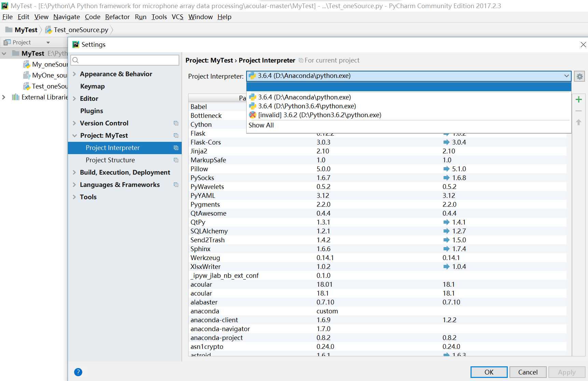Select Plugins in settings tree
The width and height of the screenshot is (588, 381).
point(92,111)
